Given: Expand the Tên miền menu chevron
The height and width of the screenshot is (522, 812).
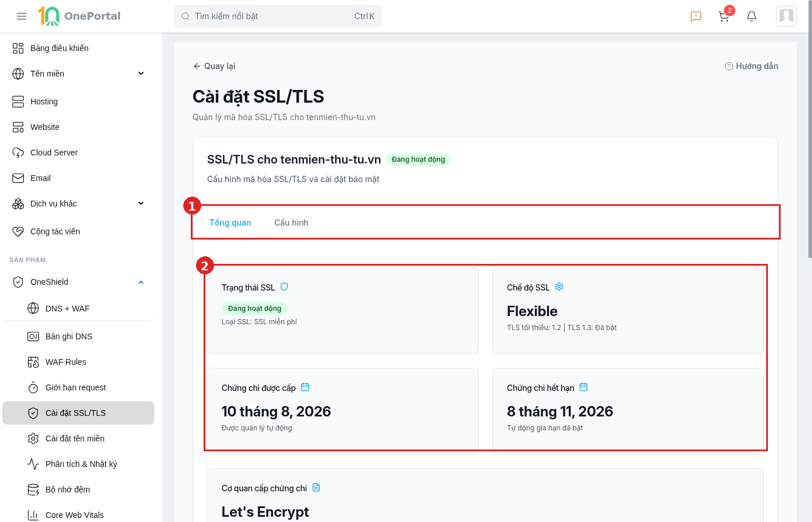Looking at the screenshot, I should [141, 74].
